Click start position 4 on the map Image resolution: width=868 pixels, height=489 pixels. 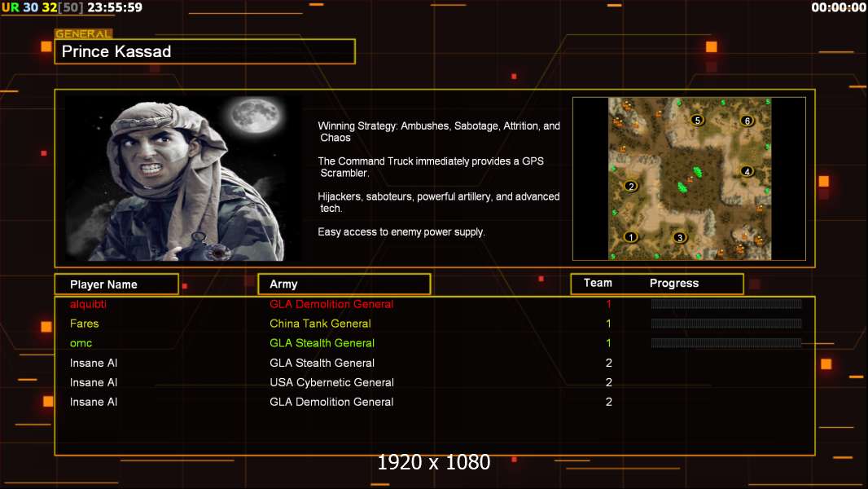(747, 171)
